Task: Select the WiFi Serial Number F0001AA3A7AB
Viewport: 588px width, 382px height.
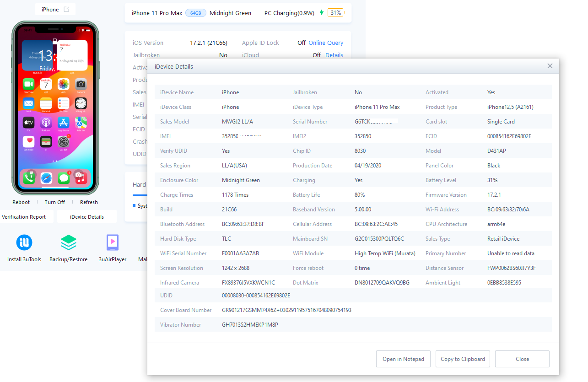Action: point(240,253)
